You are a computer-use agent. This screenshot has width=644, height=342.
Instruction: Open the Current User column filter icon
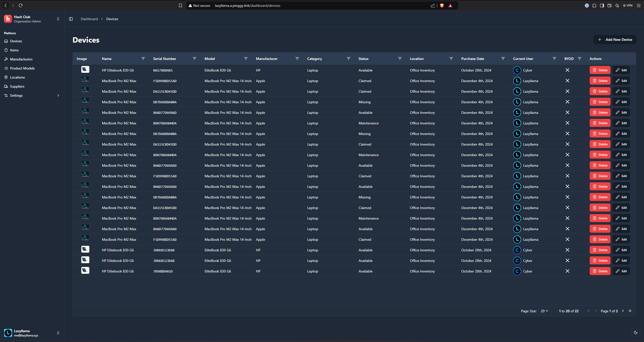[554, 58]
